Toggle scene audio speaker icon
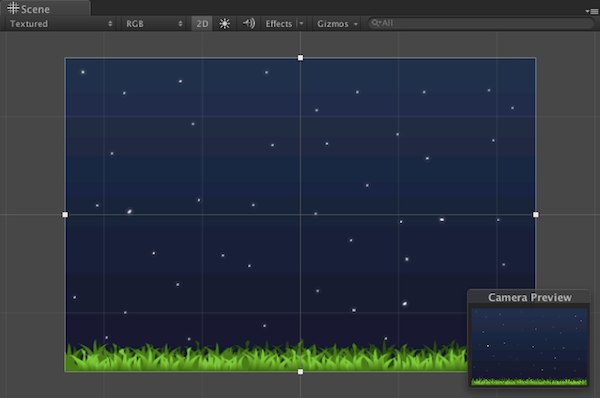600x398 pixels. (x=249, y=24)
